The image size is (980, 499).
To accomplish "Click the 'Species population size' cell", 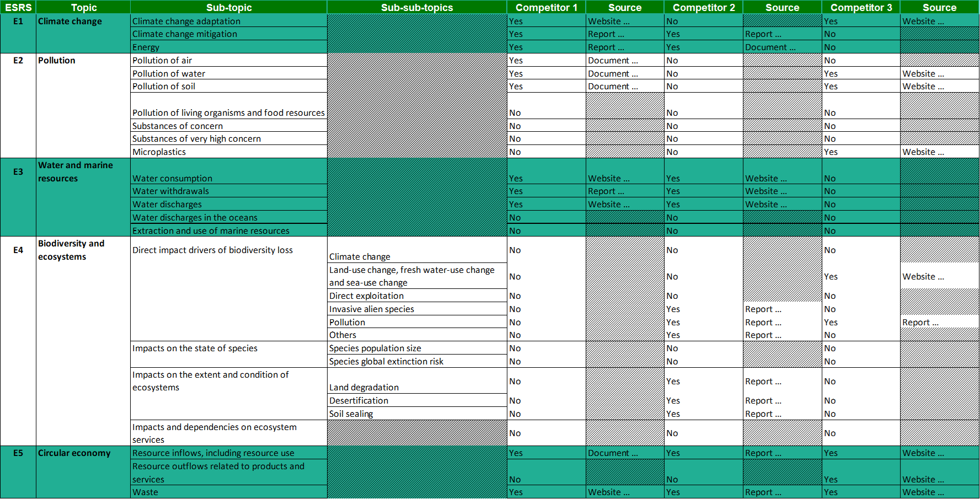I will tap(417, 348).
